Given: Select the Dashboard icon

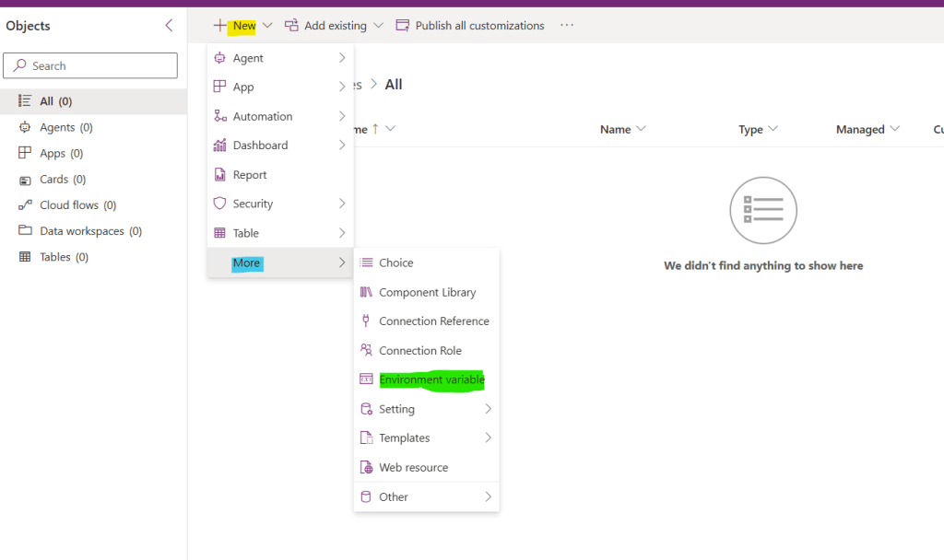Looking at the screenshot, I should (221, 145).
